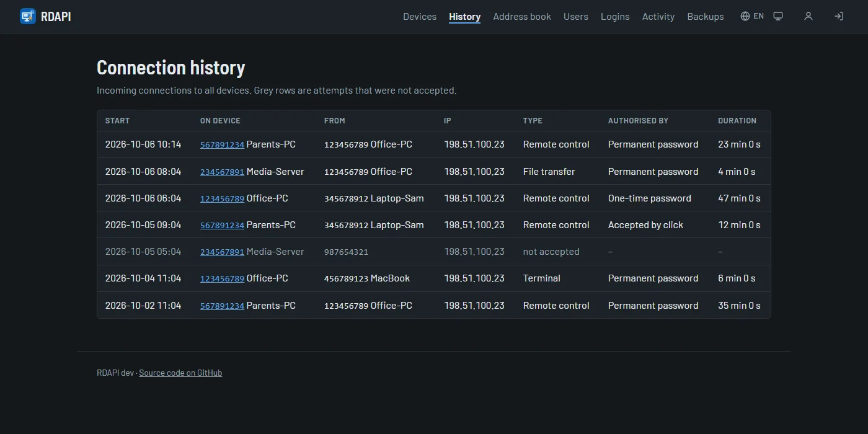Viewport: 868px width, 434px height.
Task: Click the START column header
Action: (117, 121)
